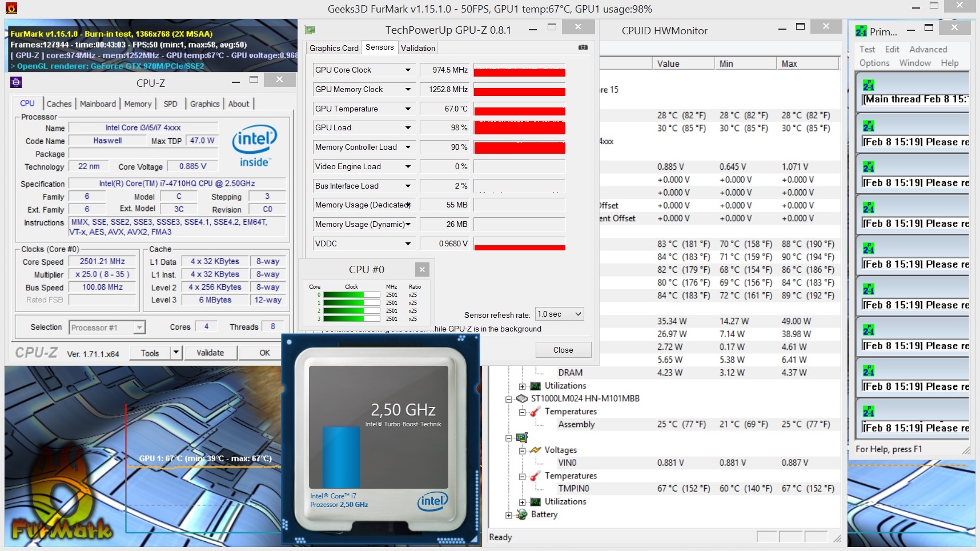The width and height of the screenshot is (980, 551).
Task: Close the CPU #0 clock window
Action: tap(422, 269)
